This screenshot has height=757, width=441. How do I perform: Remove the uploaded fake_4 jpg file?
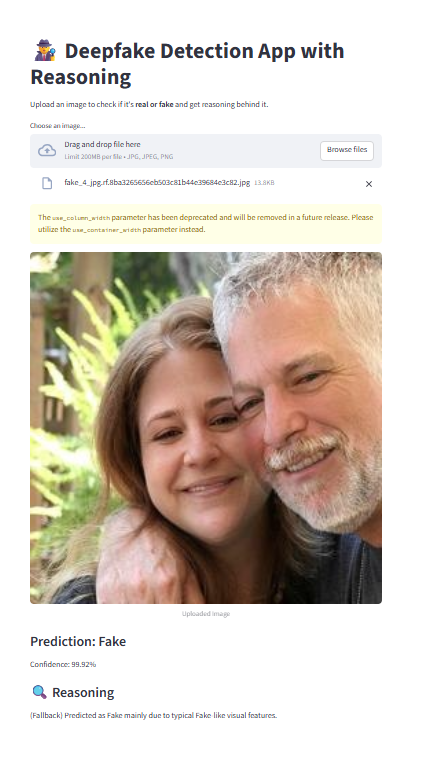click(369, 184)
